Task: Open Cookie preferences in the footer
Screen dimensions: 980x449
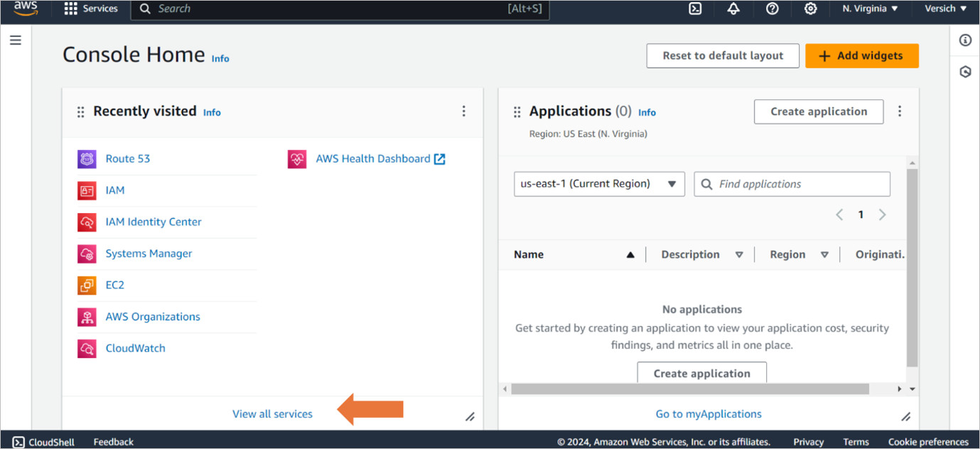Action: (x=928, y=442)
